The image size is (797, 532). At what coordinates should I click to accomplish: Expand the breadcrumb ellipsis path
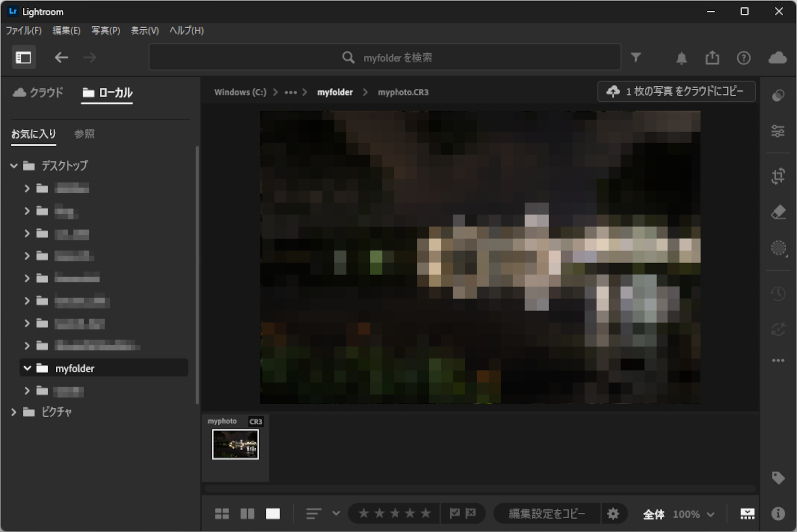tap(290, 92)
